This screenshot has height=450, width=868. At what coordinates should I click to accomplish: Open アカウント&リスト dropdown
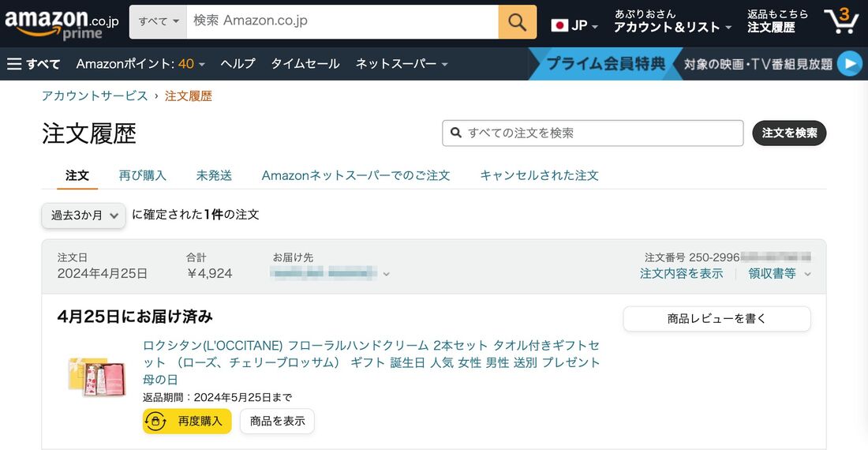[x=672, y=27]
